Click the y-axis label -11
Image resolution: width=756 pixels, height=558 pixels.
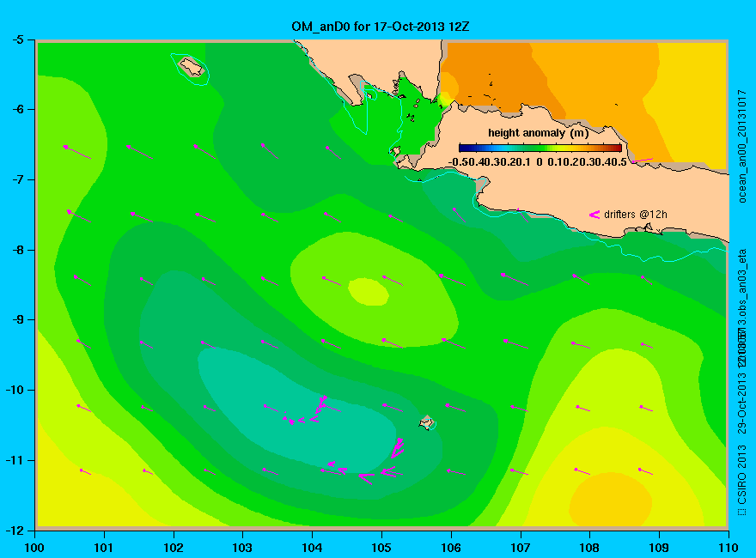coord(14,460)
